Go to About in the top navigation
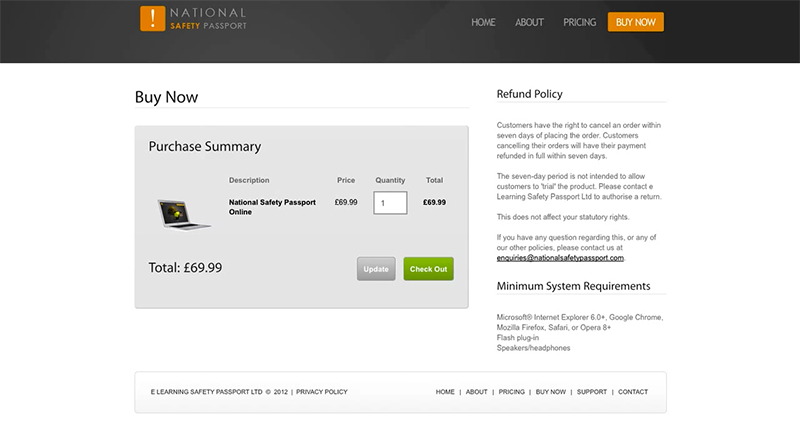 point(529,22)
